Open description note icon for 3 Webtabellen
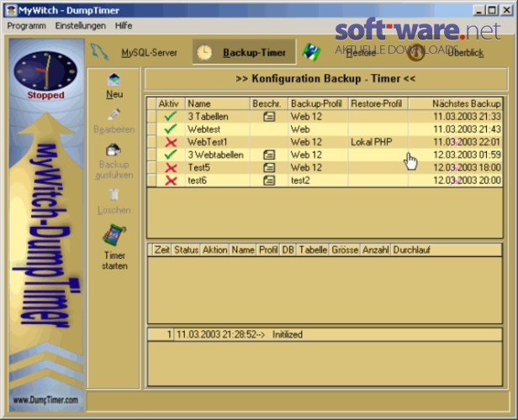518x420 pixels. tap(269, 155)
